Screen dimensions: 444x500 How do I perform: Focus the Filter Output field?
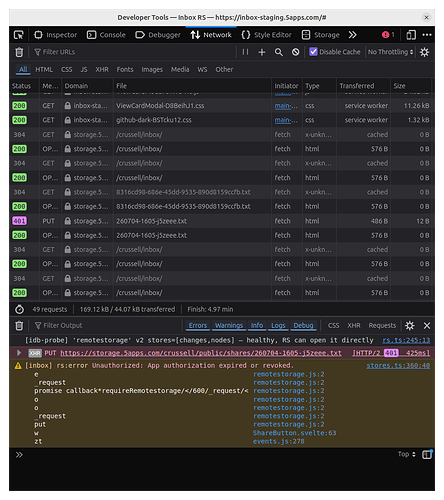click(107, 325)
